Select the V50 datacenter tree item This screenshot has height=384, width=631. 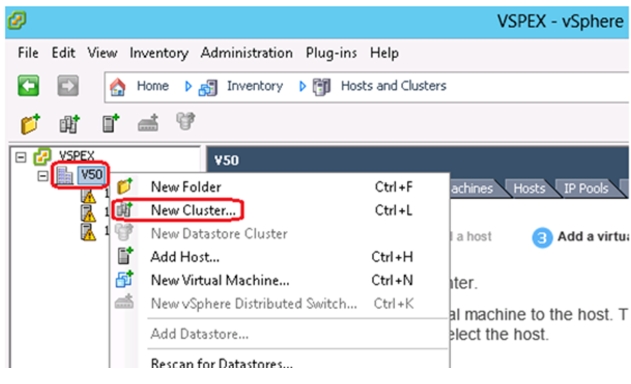coord(92,175)
